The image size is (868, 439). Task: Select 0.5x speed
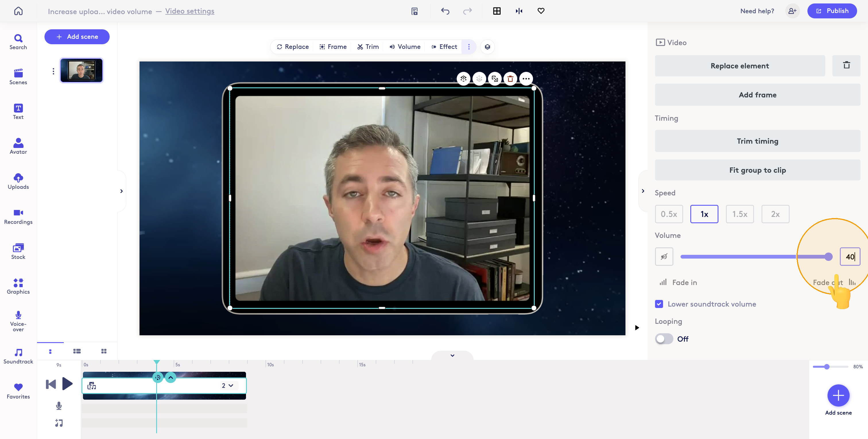tap(669, 214)
